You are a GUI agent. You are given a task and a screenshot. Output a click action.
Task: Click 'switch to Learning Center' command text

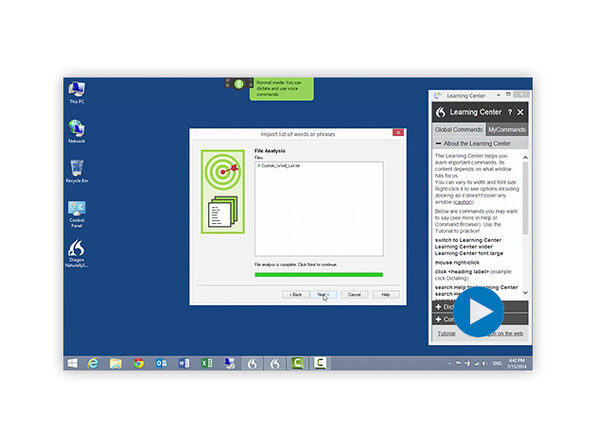(x=468, y=240)
